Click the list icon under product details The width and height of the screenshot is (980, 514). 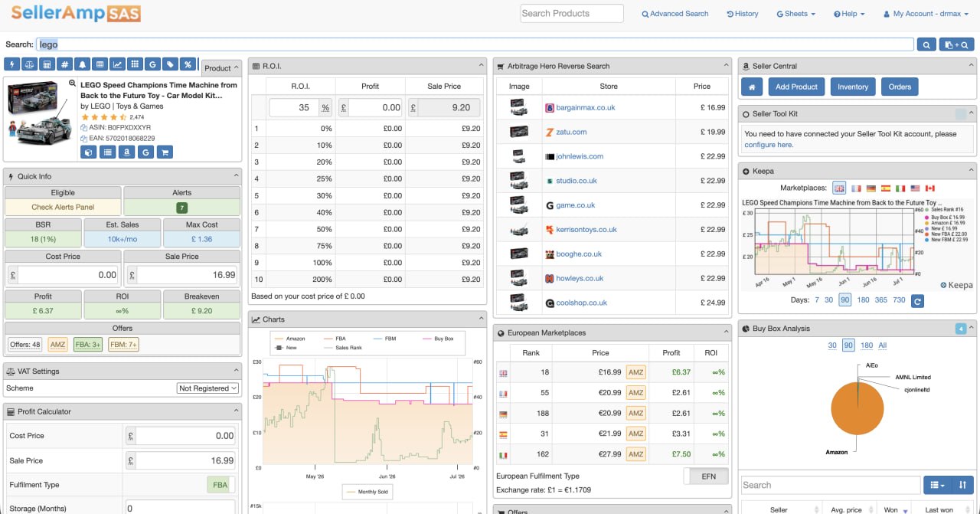(108, 152)
